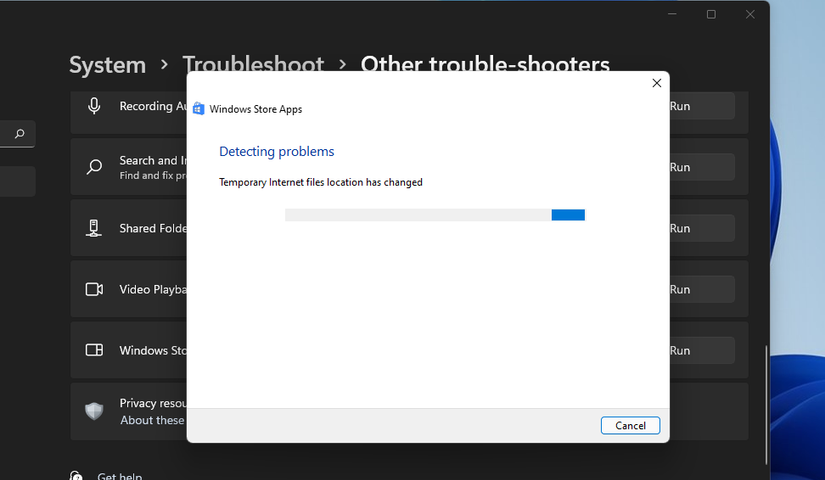The image size is (825, 480).
Task: Click the Video Playback camera icon
Action: [94, 289]
